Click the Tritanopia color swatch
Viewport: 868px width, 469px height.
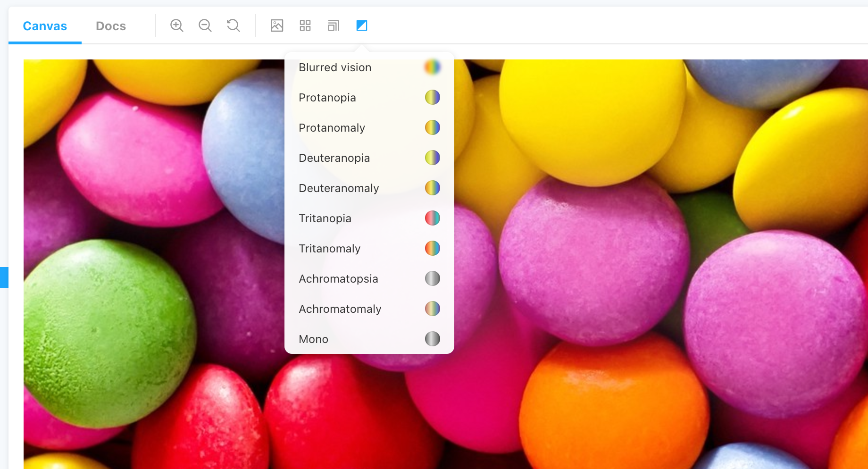coord(433,218)
